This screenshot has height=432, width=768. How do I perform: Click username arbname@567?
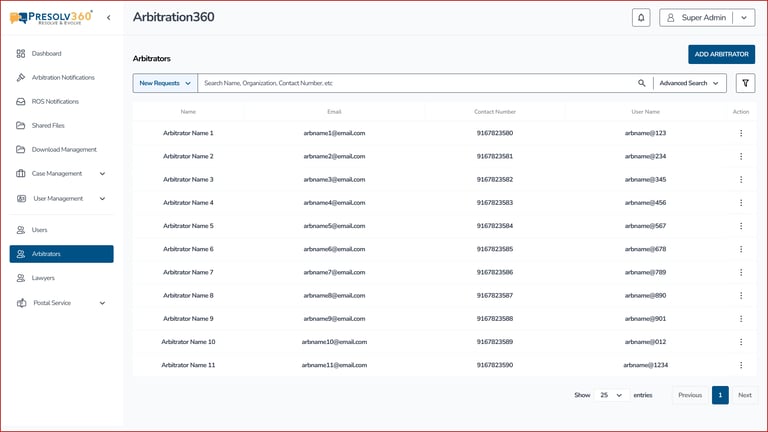(x=646, y=226)
